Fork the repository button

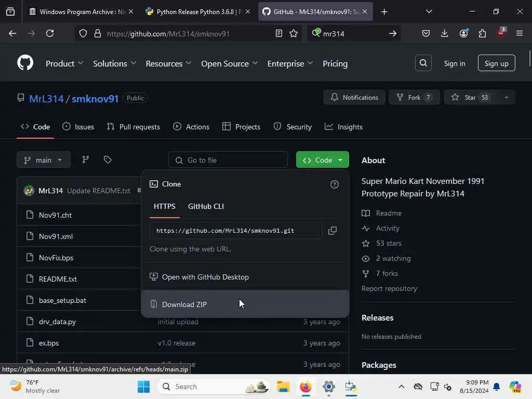point(414,97)
